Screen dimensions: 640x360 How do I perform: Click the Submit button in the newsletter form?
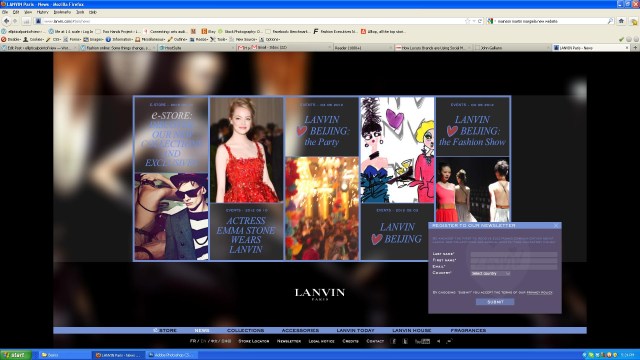[x=495, y=302]
